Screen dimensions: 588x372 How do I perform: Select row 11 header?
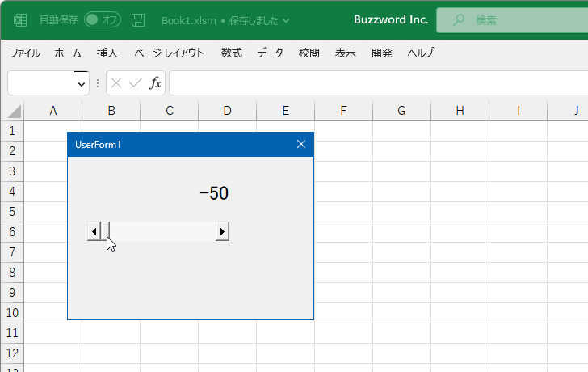(x=12, y=333)
